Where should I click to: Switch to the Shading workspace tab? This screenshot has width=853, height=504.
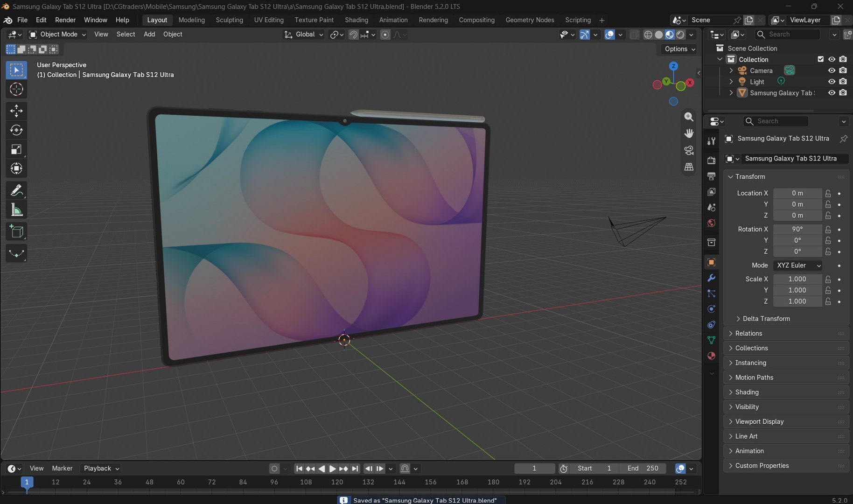tap(357, 20)
